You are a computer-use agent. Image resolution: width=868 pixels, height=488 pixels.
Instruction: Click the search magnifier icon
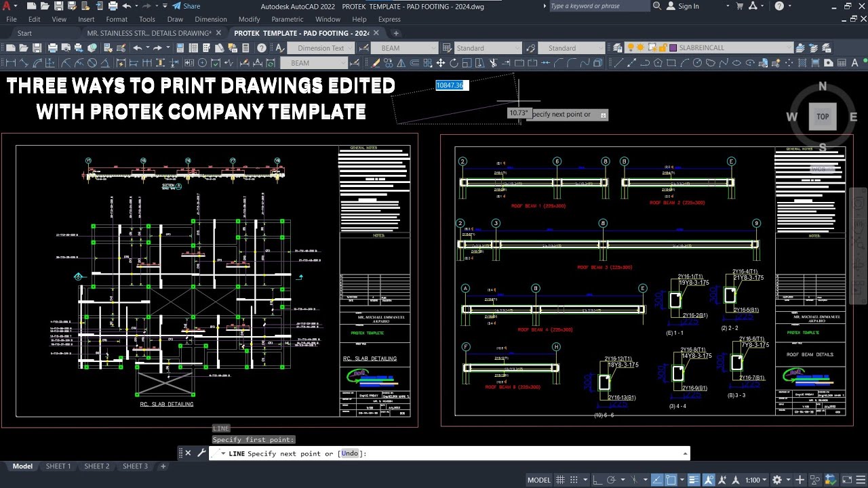click(x=657, y=6)
